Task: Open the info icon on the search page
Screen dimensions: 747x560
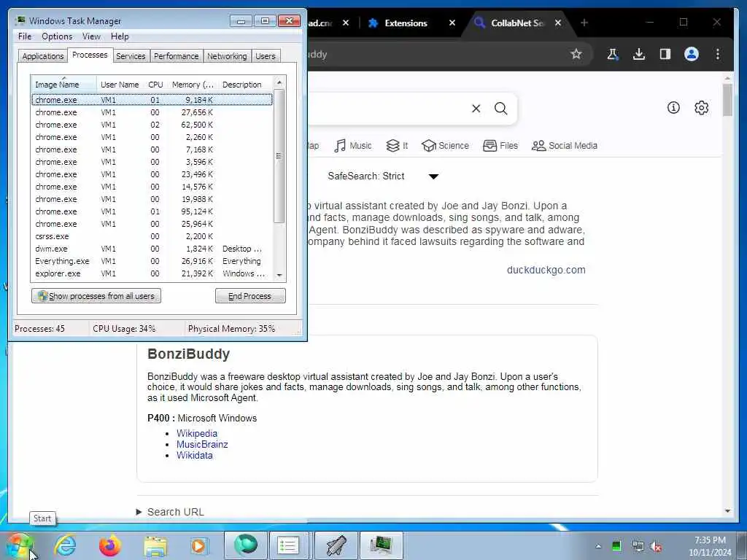Action: 673,108
